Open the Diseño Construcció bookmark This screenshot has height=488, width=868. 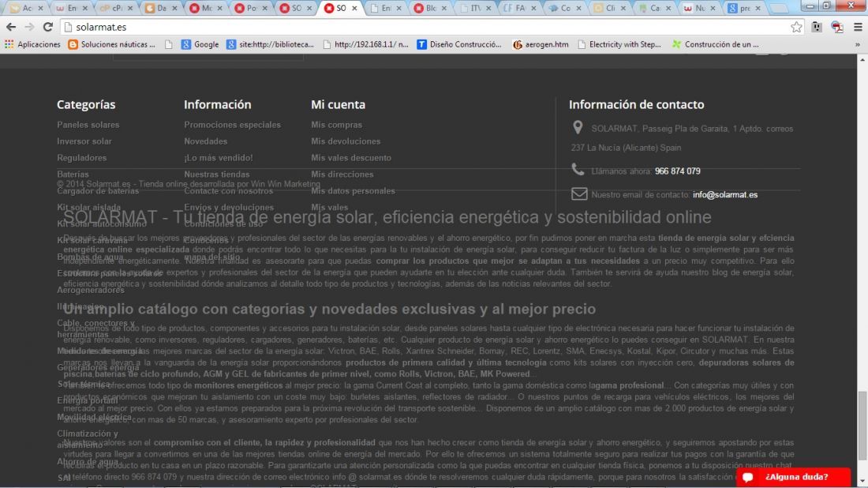(459, 44)
